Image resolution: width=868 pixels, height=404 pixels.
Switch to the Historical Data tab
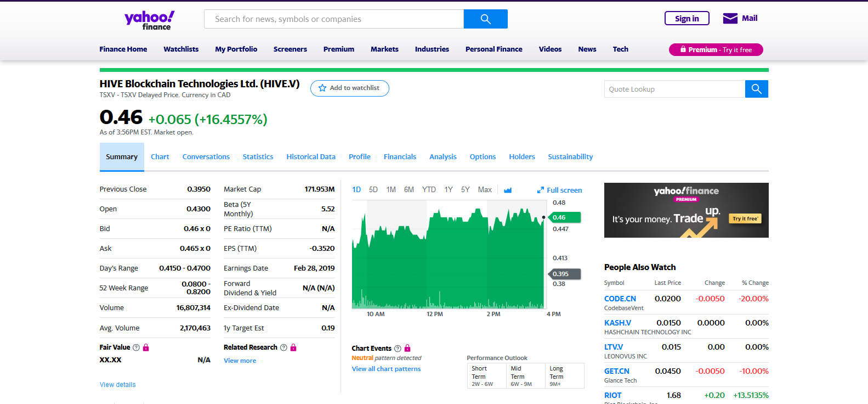310,157
